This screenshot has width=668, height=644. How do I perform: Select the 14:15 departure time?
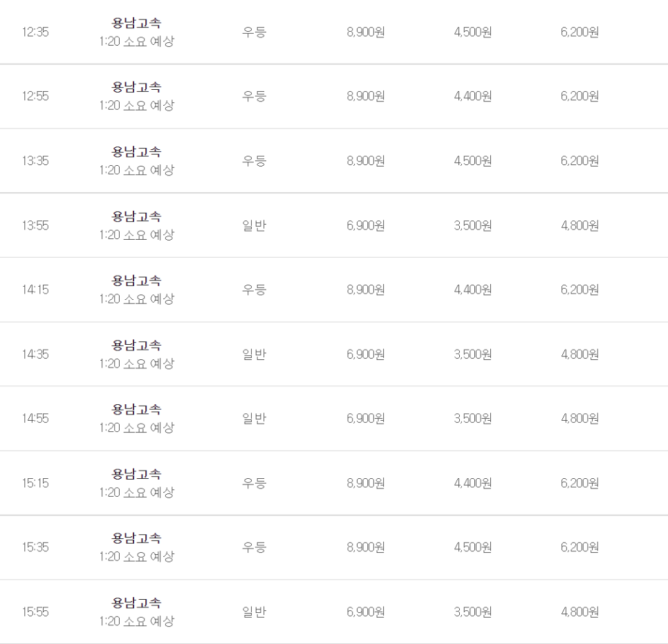tap(35, 290)
